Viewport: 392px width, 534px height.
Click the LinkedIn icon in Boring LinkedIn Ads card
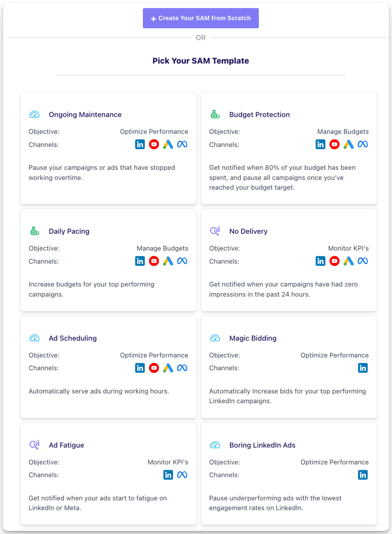[363, 475]
